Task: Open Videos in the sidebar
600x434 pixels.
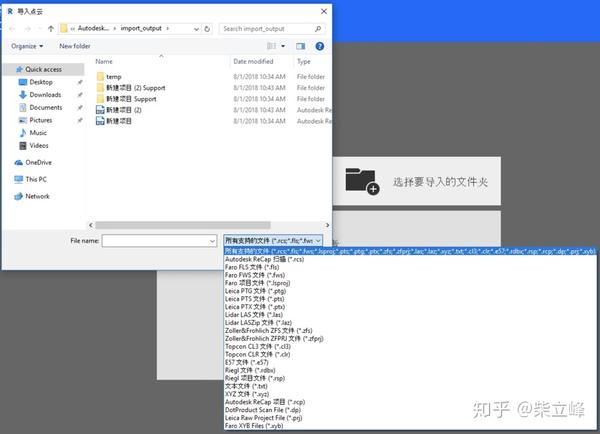Action: point(39,145)
